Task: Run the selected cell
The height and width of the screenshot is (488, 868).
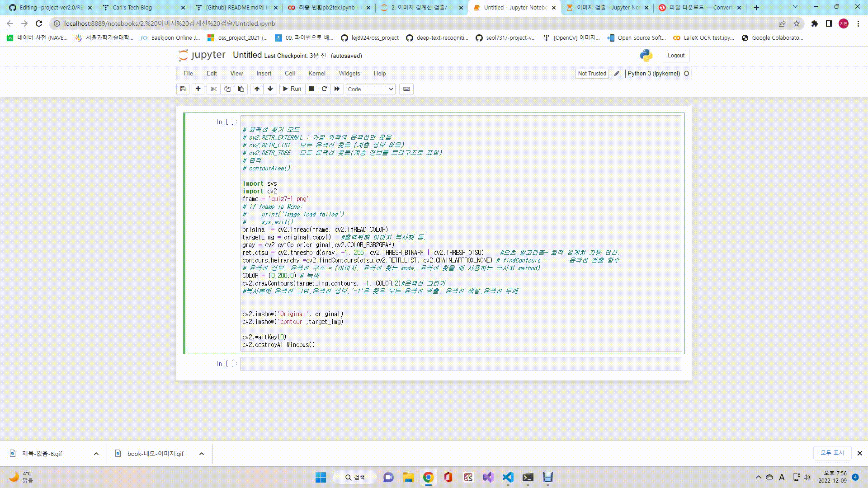Action: (292, 89)
